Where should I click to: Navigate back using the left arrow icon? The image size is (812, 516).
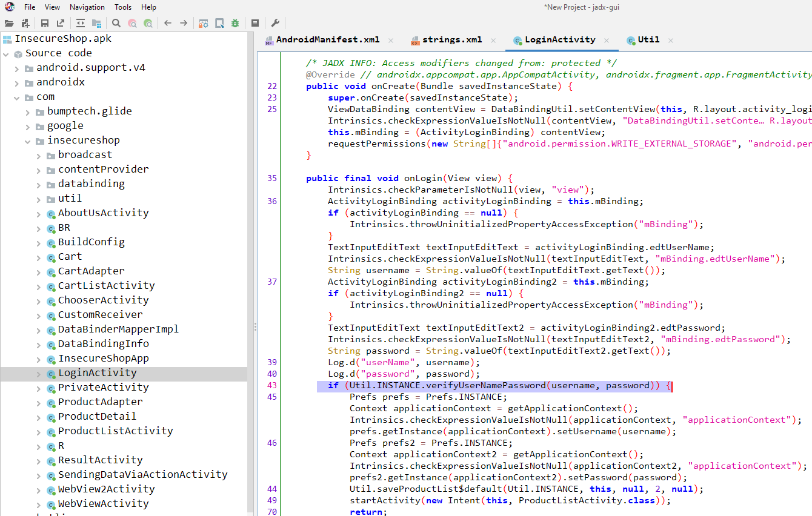[168, 23]
